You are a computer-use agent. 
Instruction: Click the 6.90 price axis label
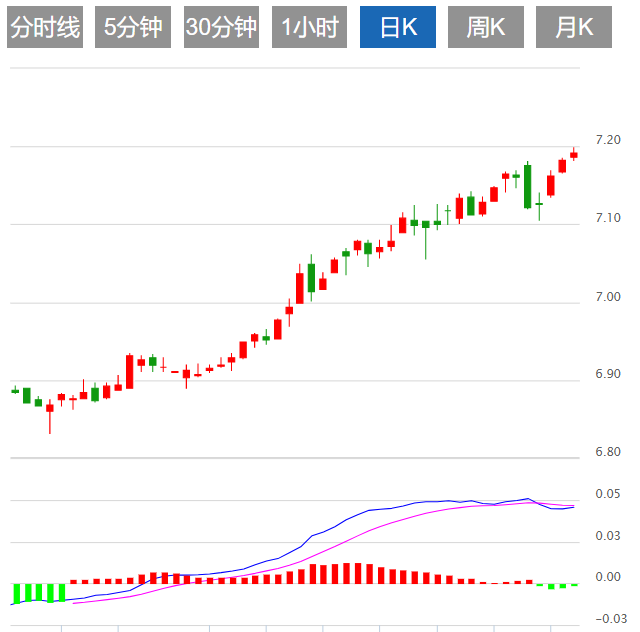607,374
